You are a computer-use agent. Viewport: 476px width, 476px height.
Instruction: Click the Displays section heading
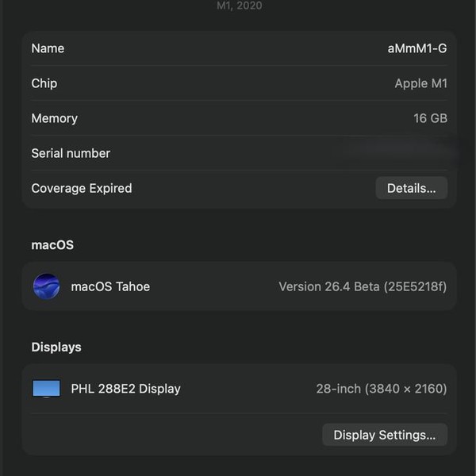click(56, 347)
